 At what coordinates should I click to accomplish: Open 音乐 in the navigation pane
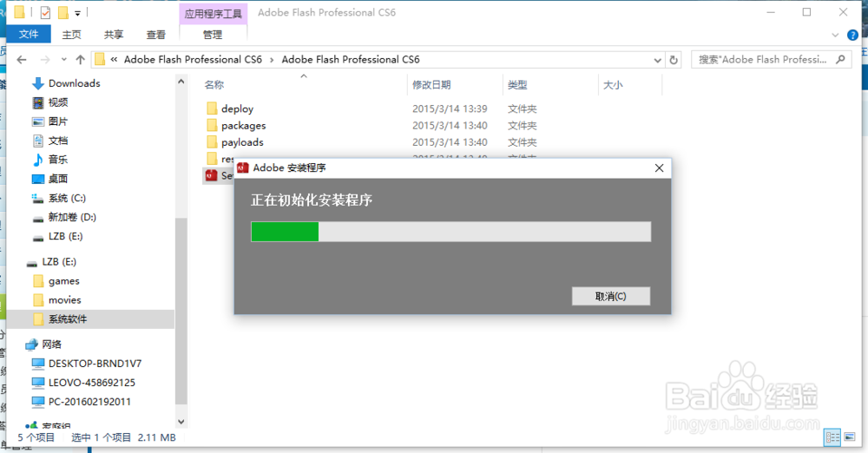tap(58, 160)
